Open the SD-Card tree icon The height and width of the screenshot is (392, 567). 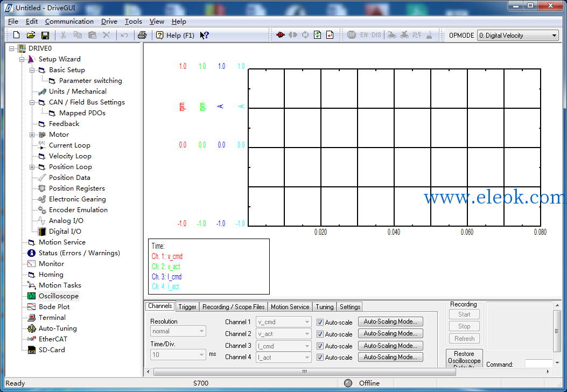pyautogui.click(x=32, y=349)
